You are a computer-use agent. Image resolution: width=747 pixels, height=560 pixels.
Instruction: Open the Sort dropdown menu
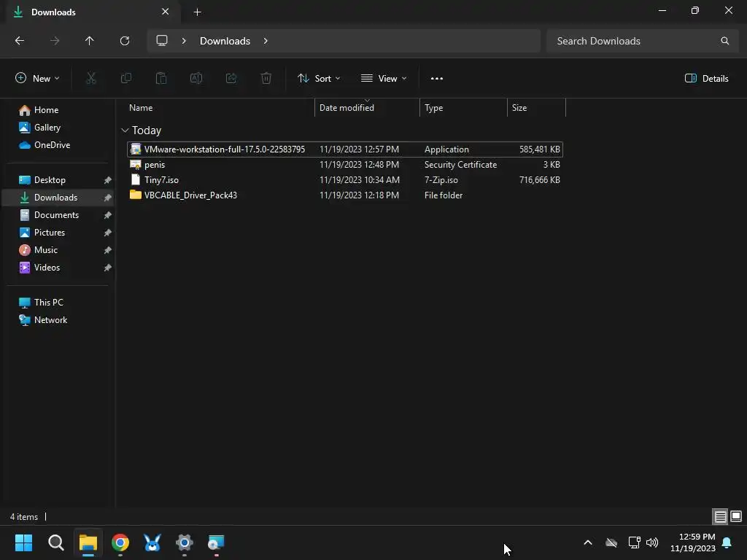319,79
